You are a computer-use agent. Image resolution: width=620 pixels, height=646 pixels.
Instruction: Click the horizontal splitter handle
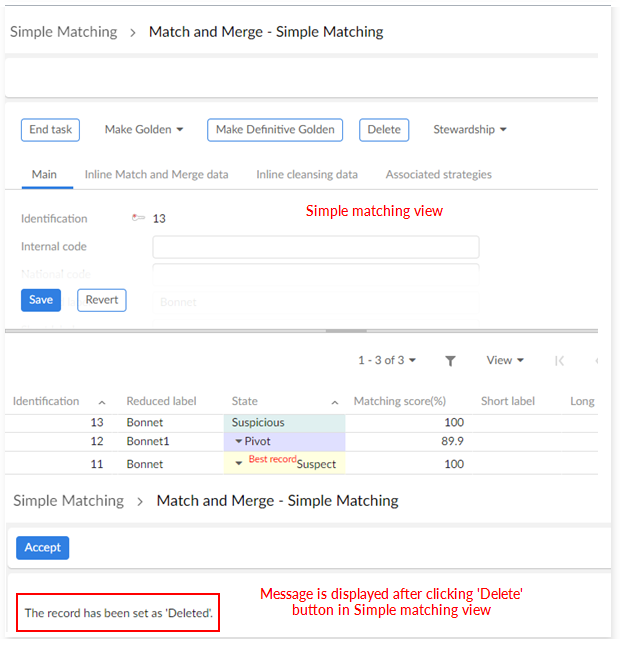(346, 331)
